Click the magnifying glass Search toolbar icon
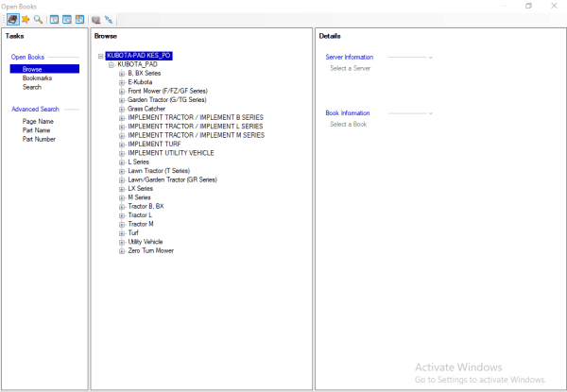Image resolution: width=567 pixels, height=392 pixels. (38, 19)
